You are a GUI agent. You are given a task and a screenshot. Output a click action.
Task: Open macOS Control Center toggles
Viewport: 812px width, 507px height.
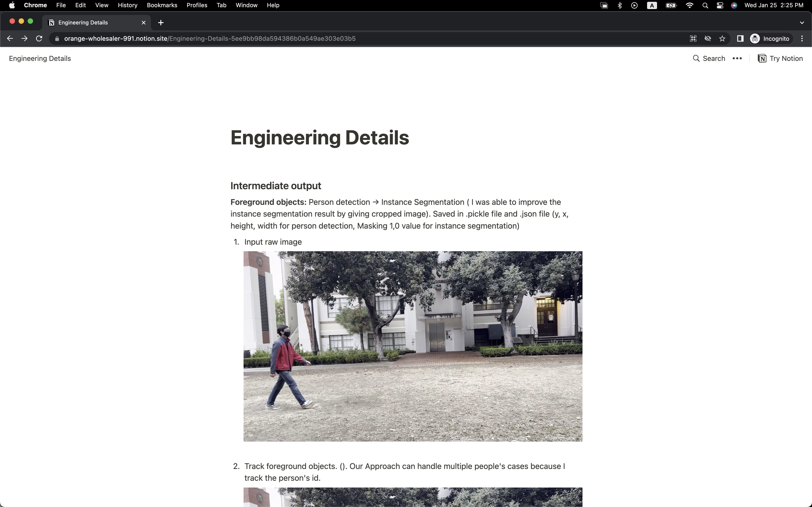point(720,5)
